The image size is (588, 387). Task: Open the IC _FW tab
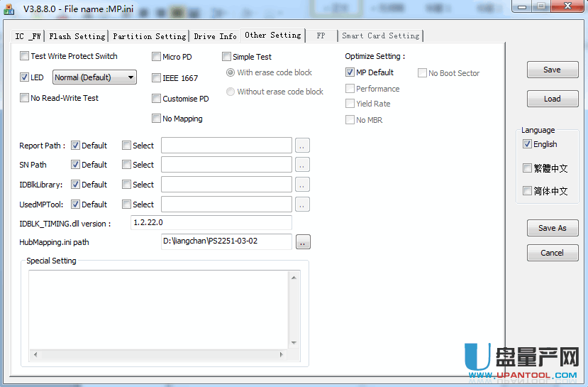(x=28, y=36)
